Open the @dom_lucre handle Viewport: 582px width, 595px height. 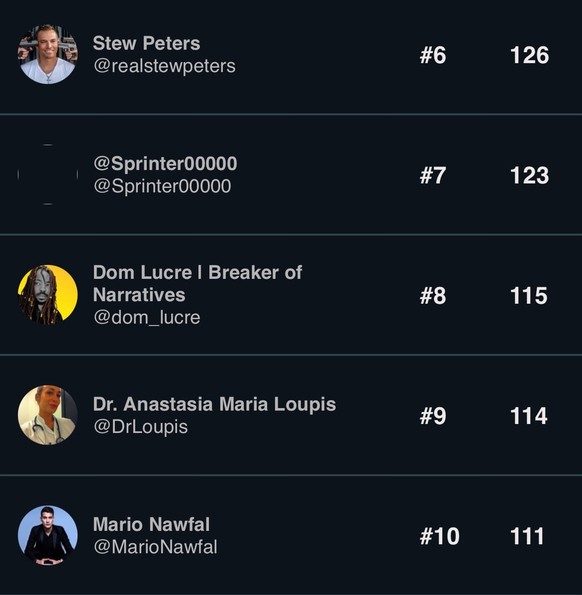click(x=147, y=318)
